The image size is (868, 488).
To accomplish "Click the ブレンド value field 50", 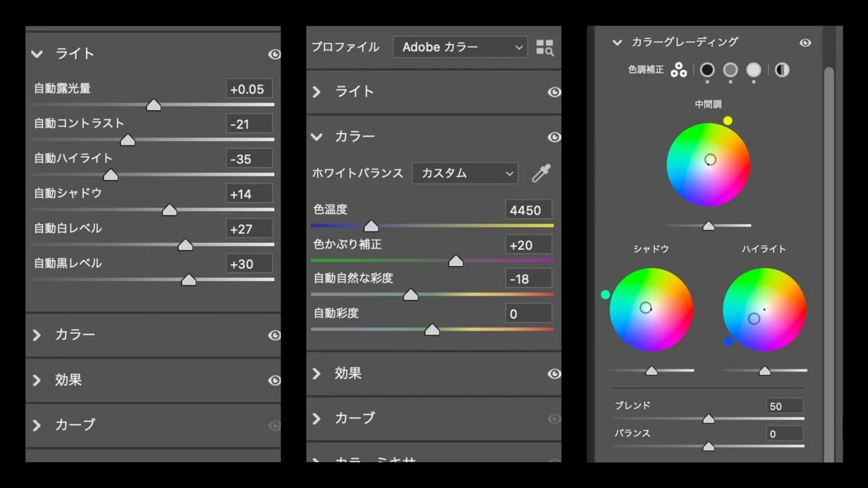I will [785, 406].
